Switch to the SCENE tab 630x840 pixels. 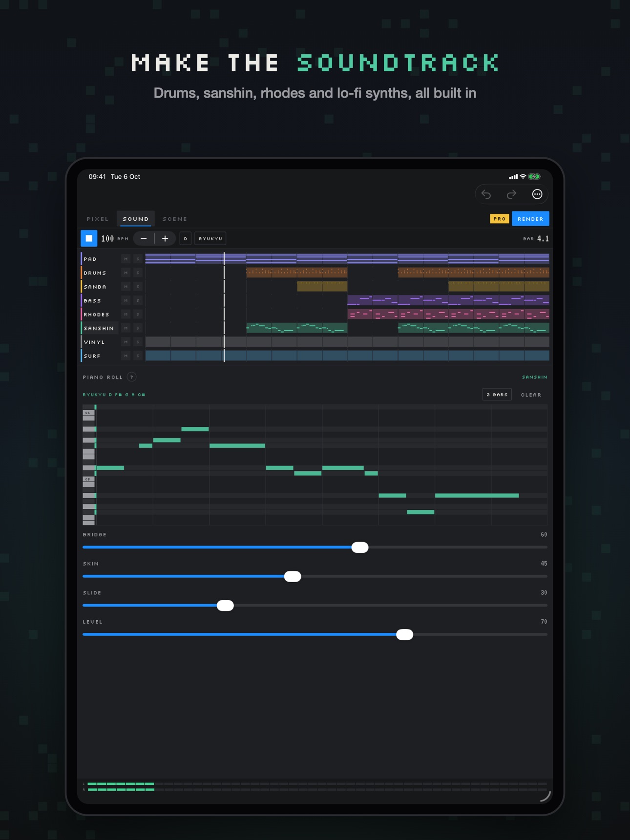(x=175, y=219)
